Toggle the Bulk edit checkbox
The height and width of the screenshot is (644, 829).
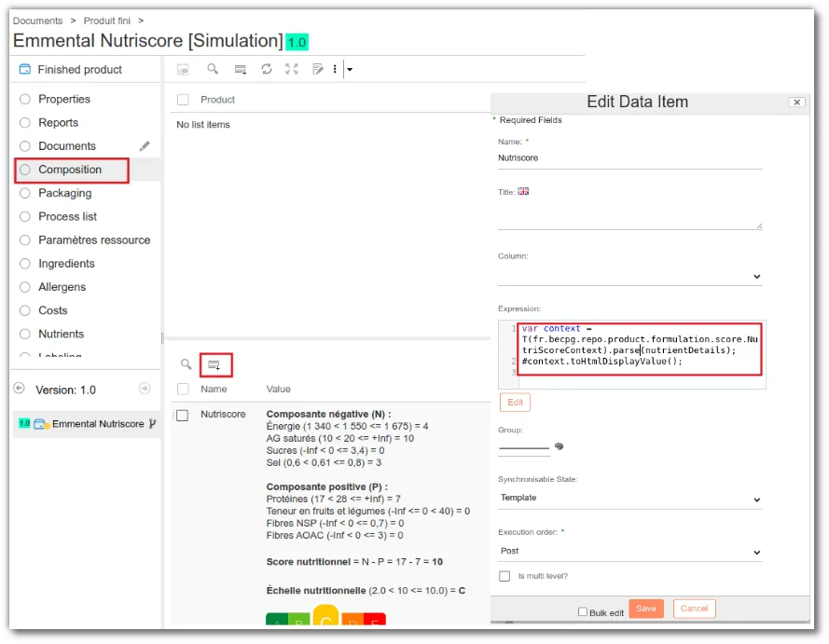[x=583, y=611]
